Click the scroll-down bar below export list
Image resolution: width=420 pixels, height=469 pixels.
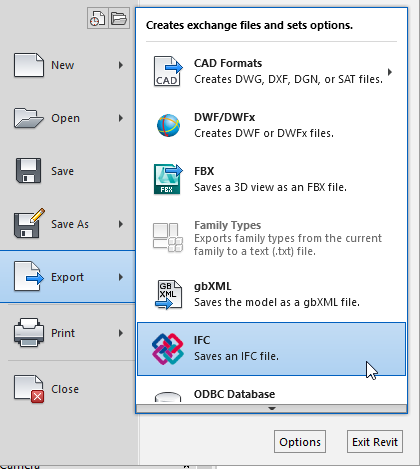(272, 408)
